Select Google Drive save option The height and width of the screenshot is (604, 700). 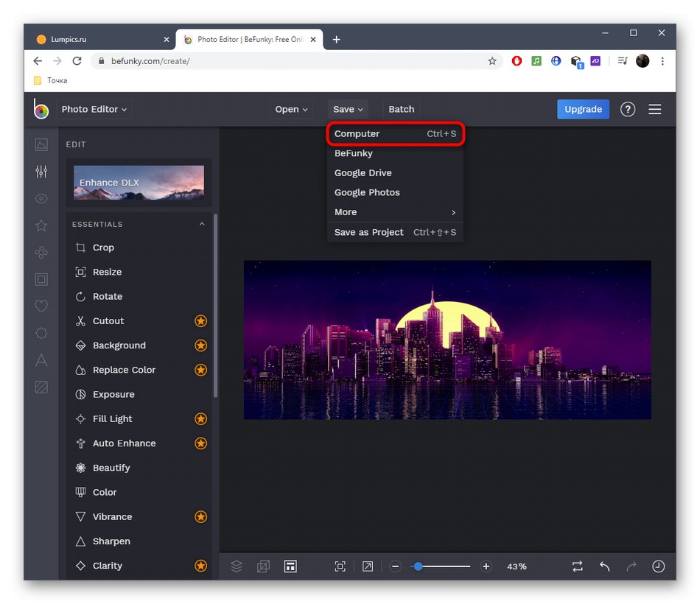363,173
